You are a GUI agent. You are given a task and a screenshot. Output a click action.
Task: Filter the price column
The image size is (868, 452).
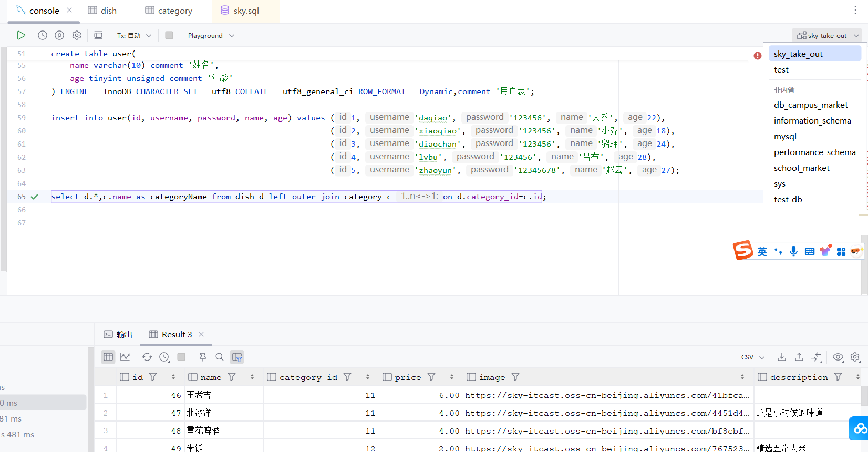click(431, 377)
